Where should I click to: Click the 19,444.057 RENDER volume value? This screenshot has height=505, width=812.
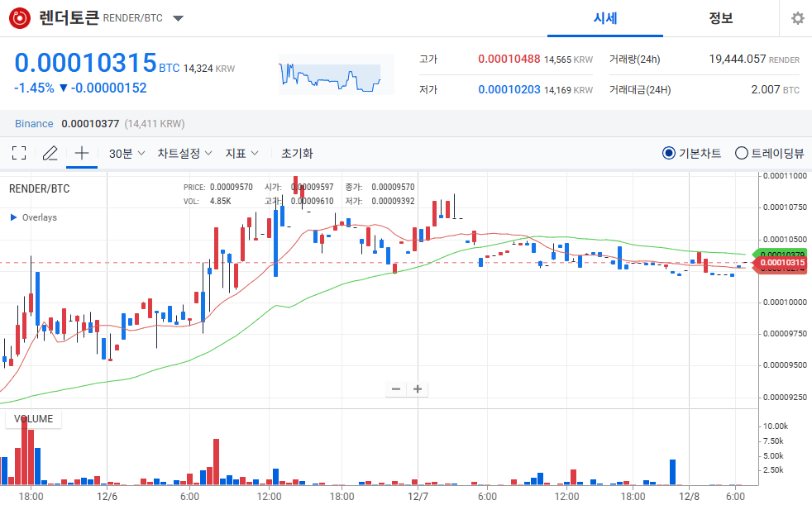point(754,59)
